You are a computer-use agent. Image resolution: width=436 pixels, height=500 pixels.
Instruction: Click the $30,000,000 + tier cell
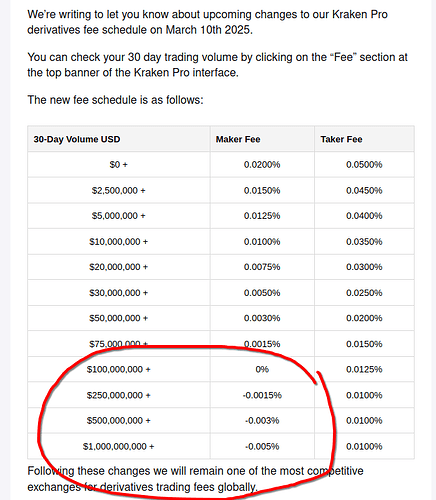pos(119,293)
